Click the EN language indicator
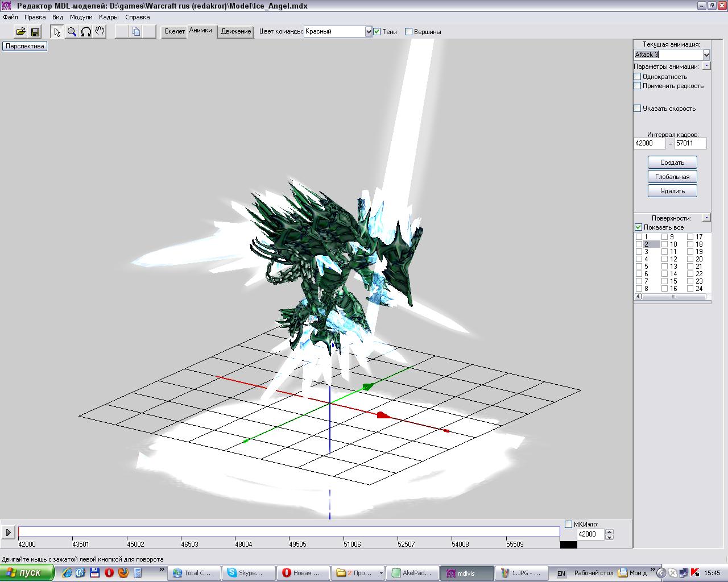 pos(561,573)
